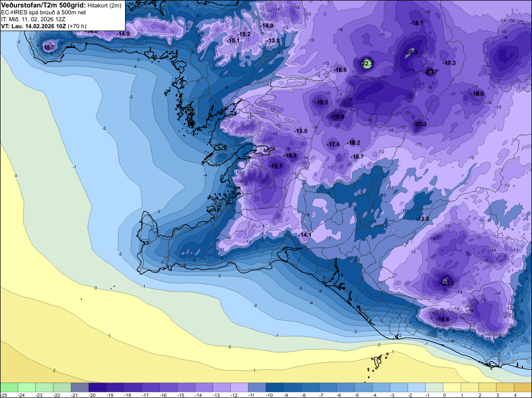The image size is (532, 398).
Task: Click the legend scale number 2
Action: tap(479, 395)
